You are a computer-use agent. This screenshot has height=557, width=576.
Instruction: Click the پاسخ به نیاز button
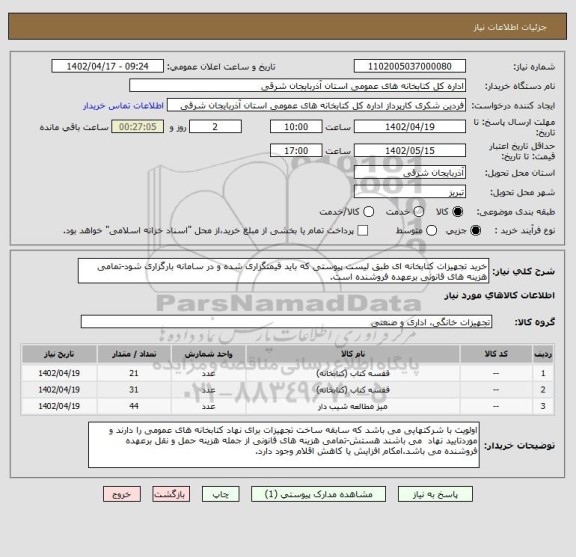point(435,494)
